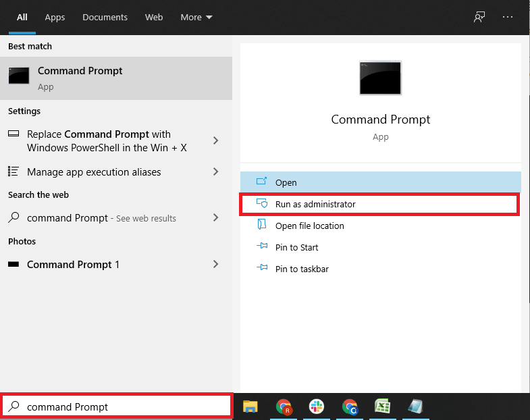Select Run as administrator
530x420 pixels.
pyautogui.click(x=381, y=204)
